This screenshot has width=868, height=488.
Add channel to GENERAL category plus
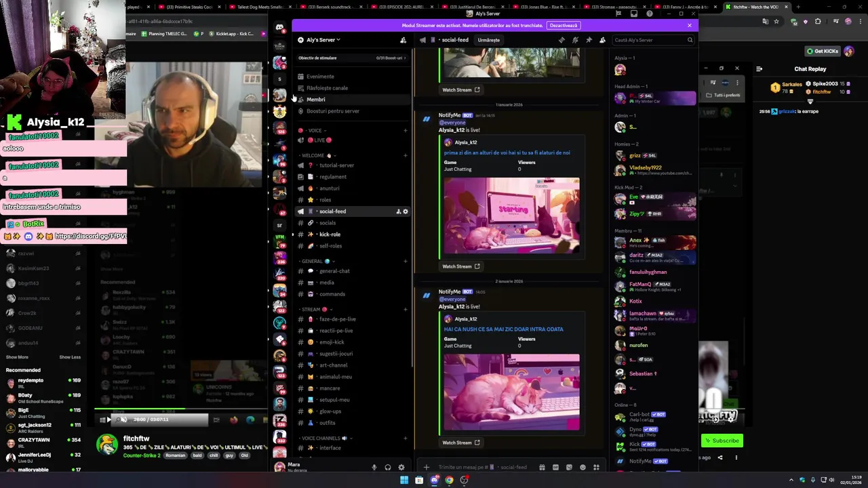click(x=406, y=261)
